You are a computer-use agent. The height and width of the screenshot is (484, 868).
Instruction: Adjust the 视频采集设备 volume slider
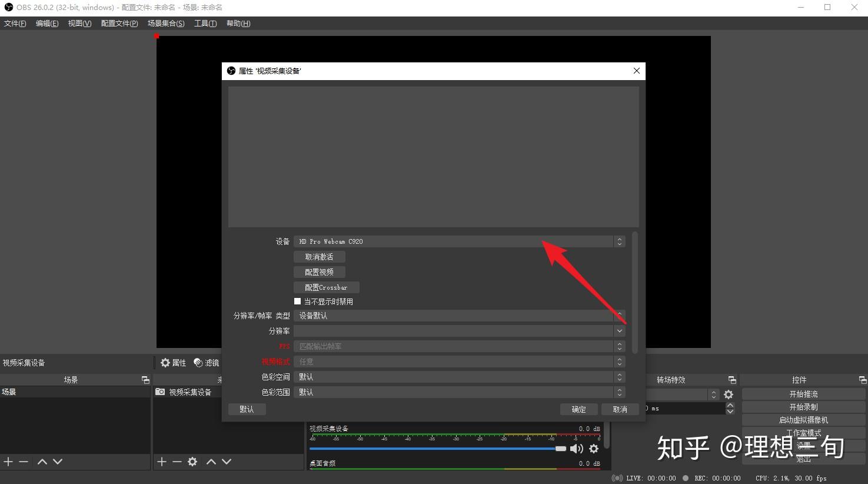(438, 449)
